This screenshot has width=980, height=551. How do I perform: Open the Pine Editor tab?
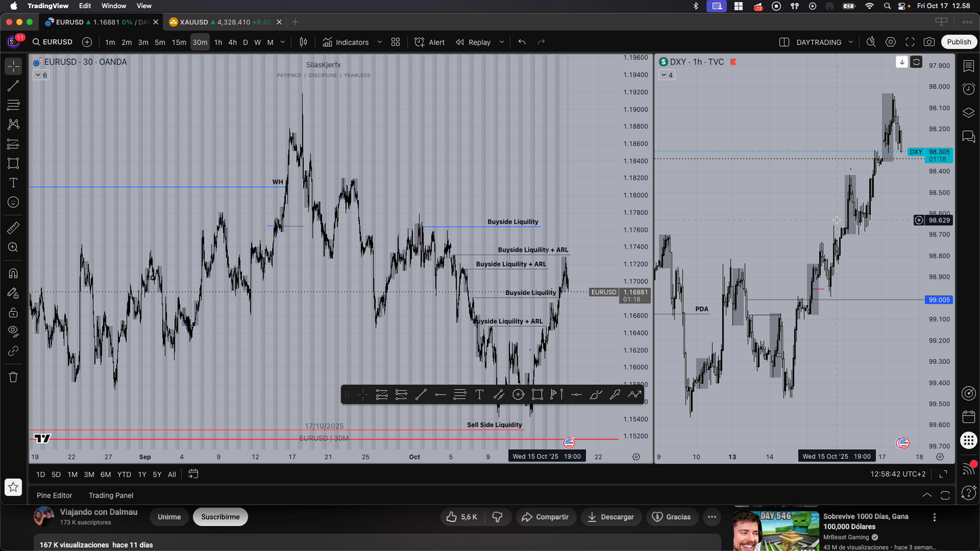(54, 495)
